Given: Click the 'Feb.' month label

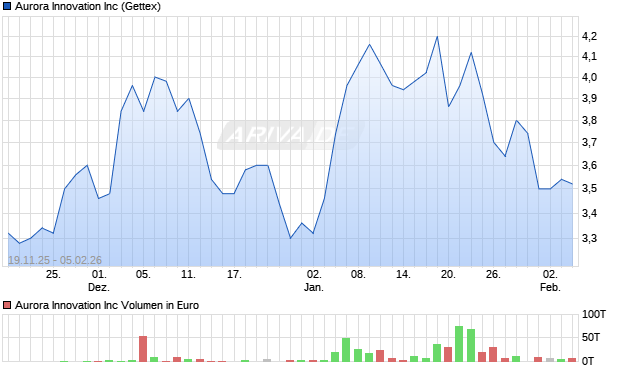Looking at the screenshot, I should 550,287.
